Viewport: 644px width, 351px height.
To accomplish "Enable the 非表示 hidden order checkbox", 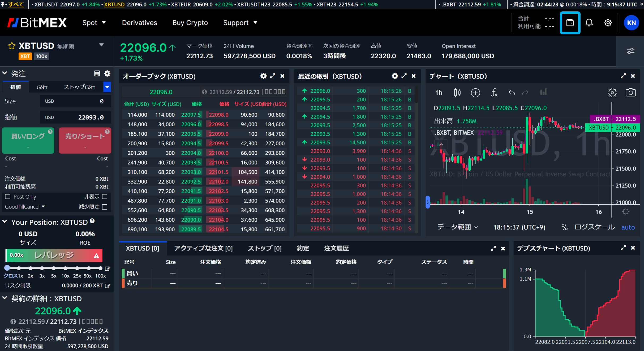I will coord(105,197).
